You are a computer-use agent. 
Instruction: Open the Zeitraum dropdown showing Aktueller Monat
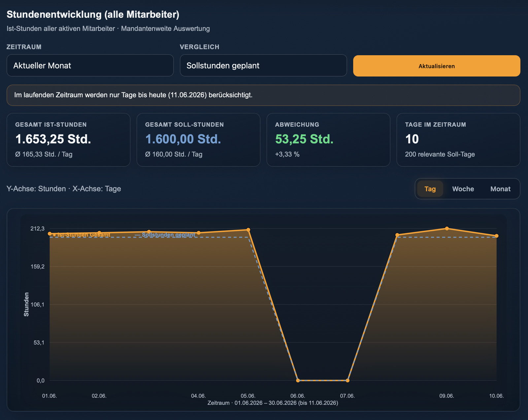[90, 65]
